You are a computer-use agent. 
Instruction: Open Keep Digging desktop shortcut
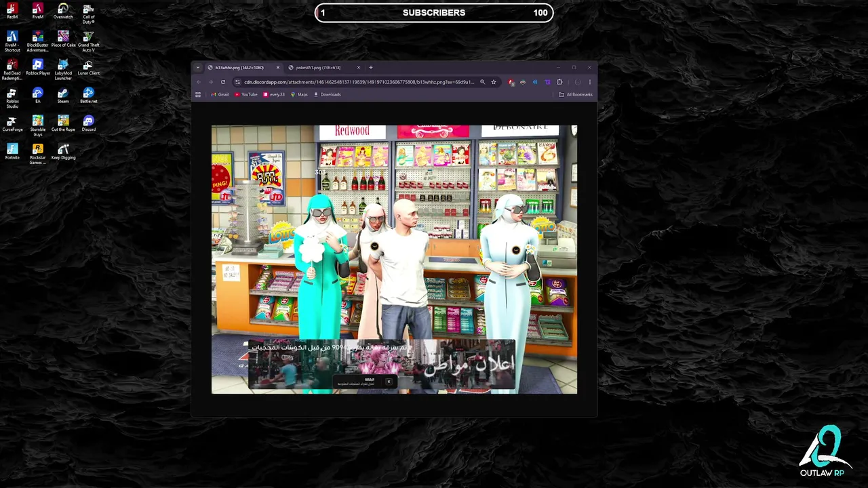[63, 152]
